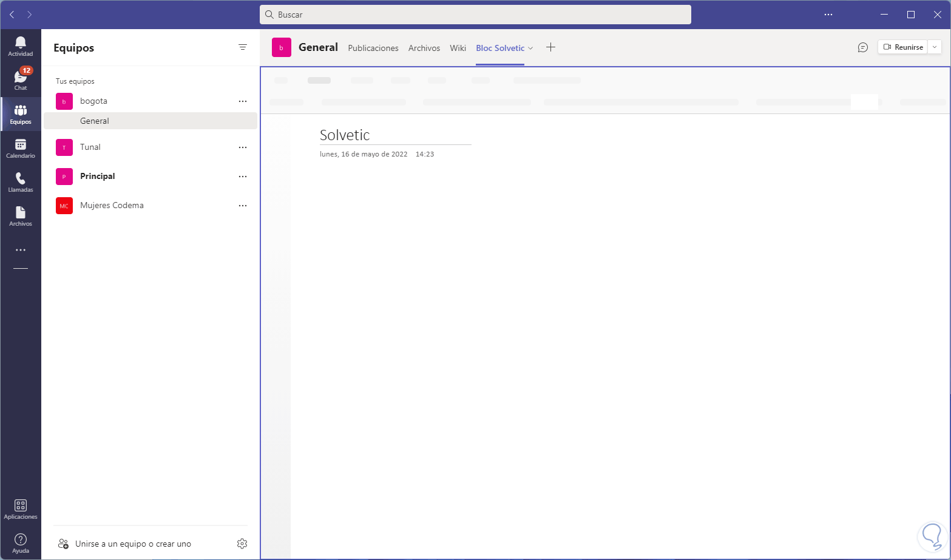Click the Mujeres Codema MC avatar

pyautogui.click(x=64, y=206)
